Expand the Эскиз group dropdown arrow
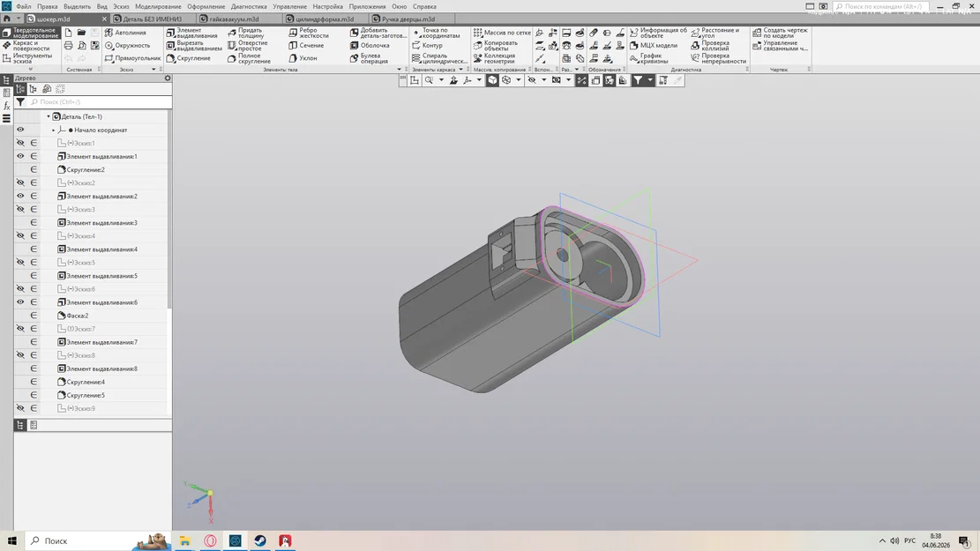 point(153,70)
